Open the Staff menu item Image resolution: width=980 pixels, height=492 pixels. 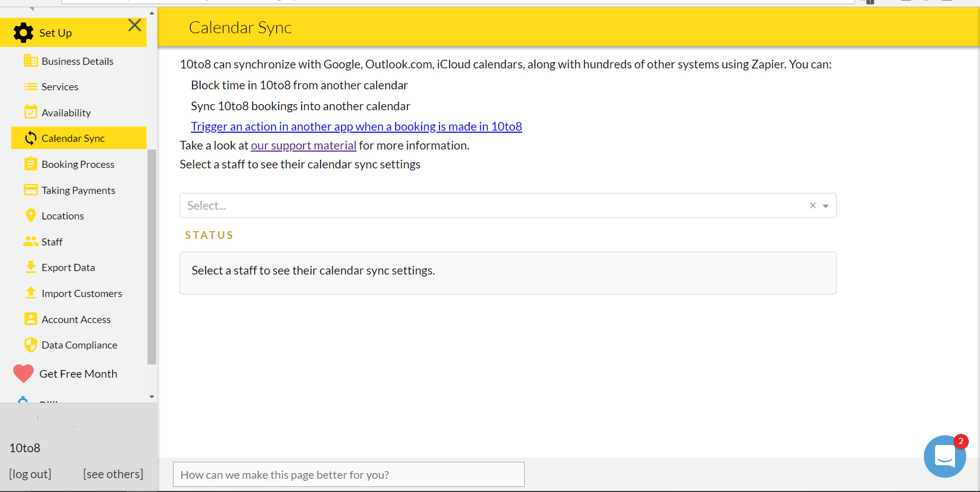tap(52, 242)
